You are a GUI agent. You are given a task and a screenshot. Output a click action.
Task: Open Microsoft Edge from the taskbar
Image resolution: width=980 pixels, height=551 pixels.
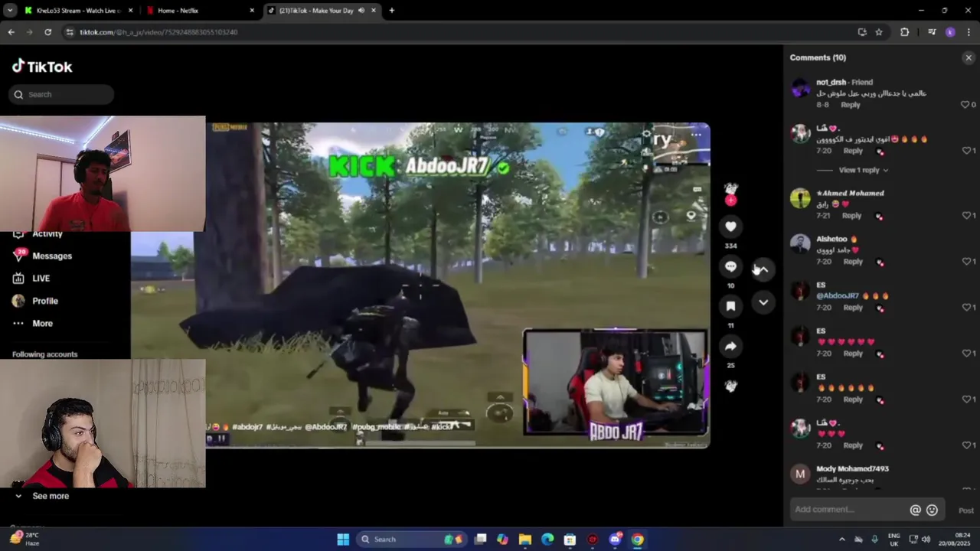(x=547, y=540)
